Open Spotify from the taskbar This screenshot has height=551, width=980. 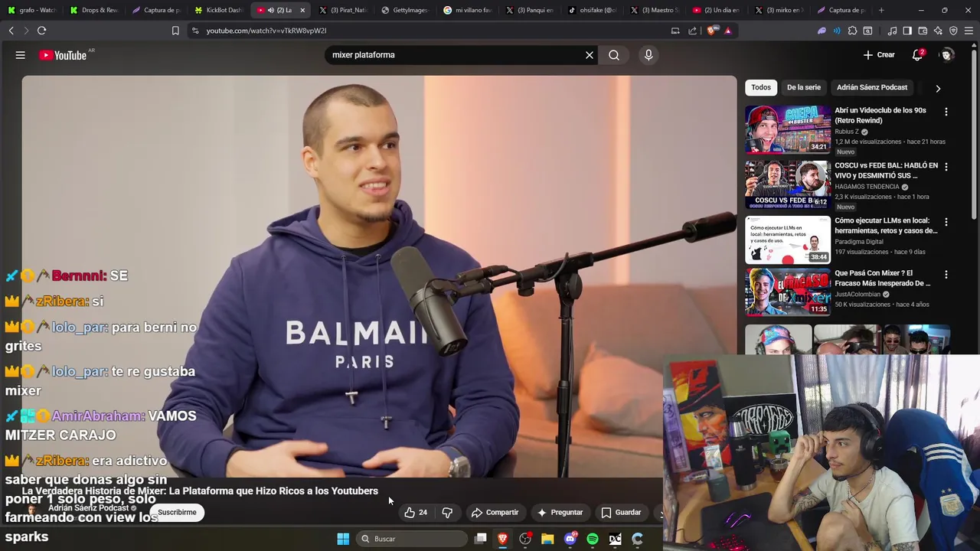(593, 539)
